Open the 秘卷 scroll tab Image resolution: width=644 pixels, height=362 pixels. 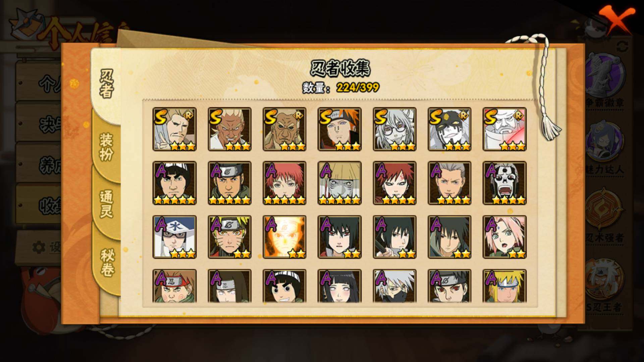click(107, 262)
